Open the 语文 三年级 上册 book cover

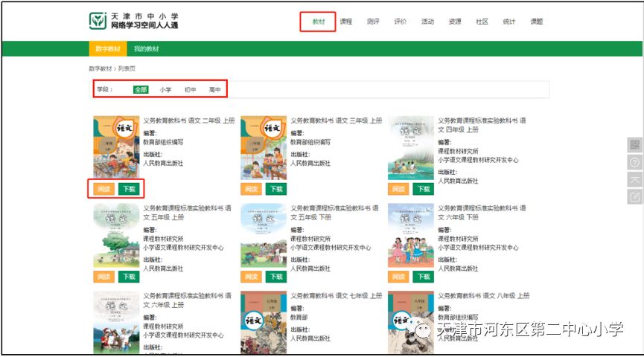(x=264, y=148)
